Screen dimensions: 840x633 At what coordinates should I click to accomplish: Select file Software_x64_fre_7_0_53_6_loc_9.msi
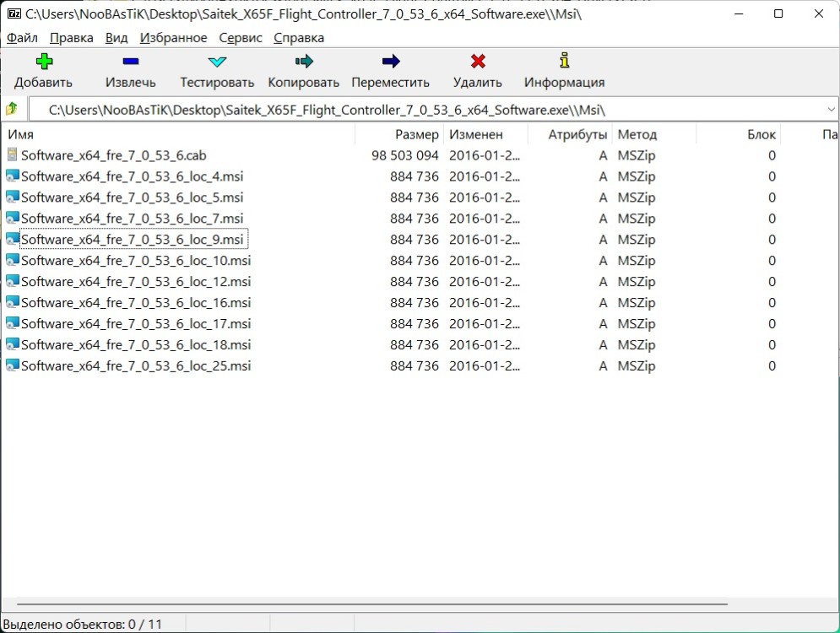132,240
